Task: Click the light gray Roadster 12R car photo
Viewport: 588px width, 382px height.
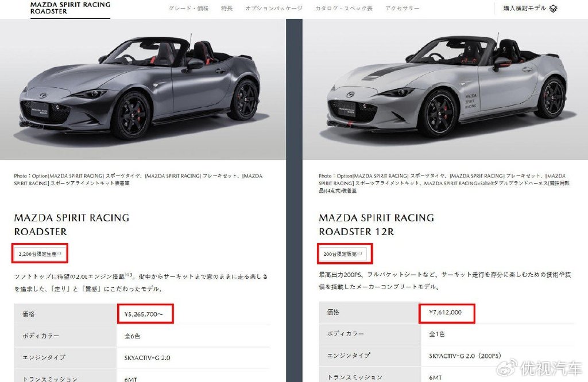Action: click(x=445, y=89)
